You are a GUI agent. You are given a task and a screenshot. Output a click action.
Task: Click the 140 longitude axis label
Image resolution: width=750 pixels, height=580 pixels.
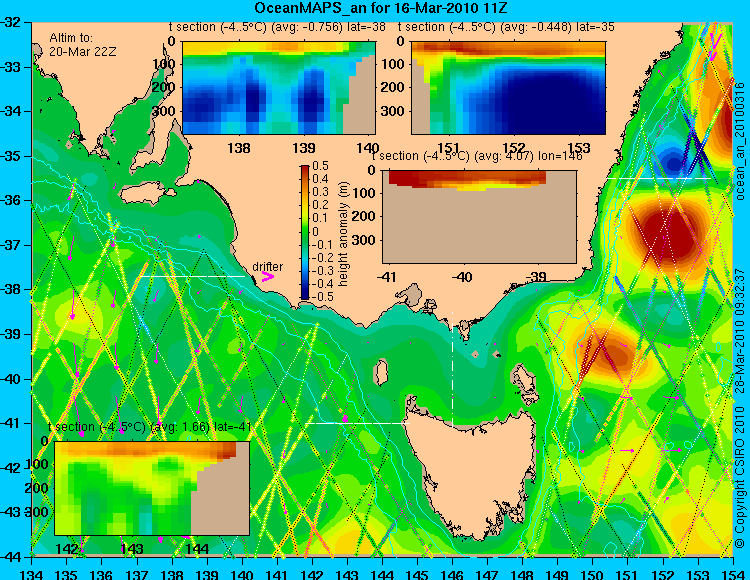[x=242, y=574]
